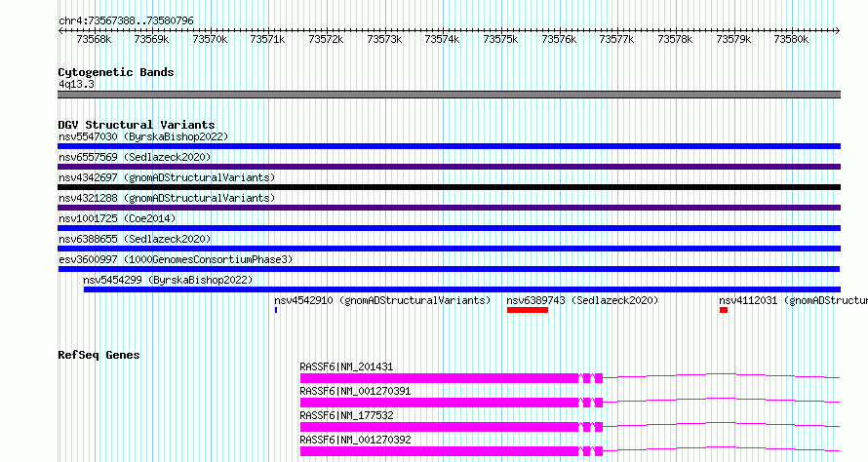The width and height of the screenshot is (868, 462).
Task: Click the RASSF6|NM_001270392 transcript label
Action: click(x=355, y=440)
